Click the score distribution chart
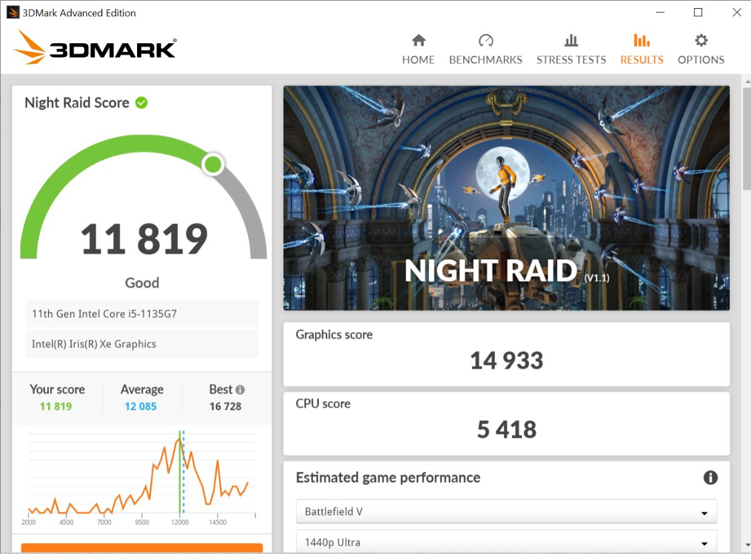The width and height of the screenshot is (751, 560). [141, 476]
